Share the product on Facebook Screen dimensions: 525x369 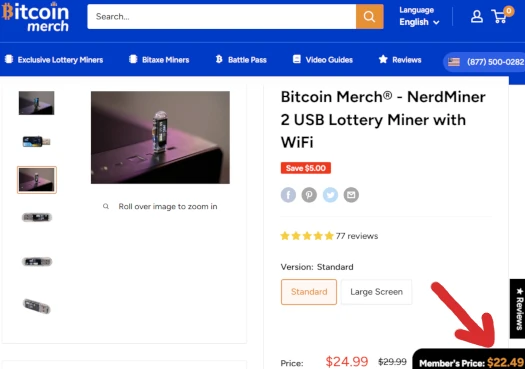[288, 195]
